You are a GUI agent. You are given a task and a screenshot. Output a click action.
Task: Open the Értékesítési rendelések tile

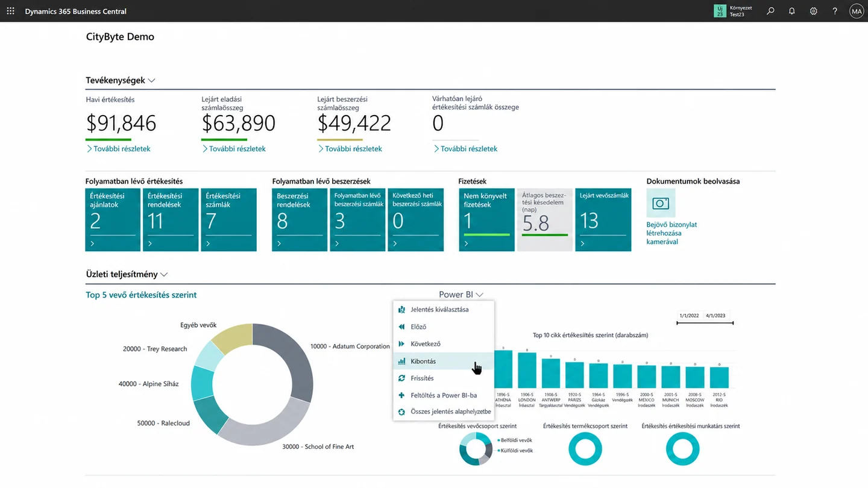tap(171, 220)
